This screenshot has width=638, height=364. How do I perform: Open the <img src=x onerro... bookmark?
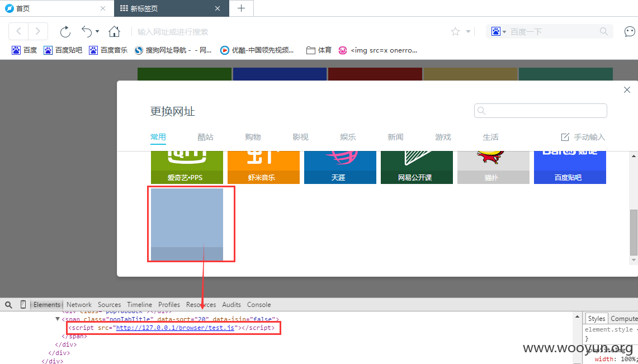click(x=378, y=50)
